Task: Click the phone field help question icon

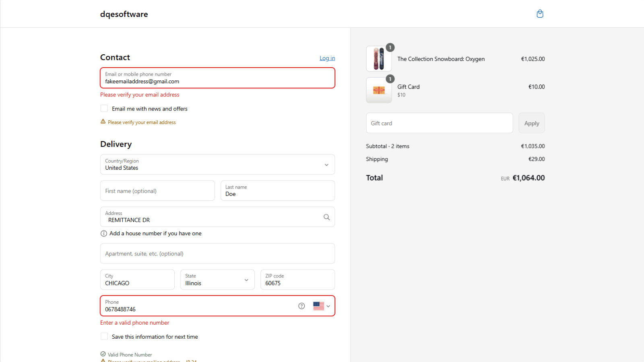Action: (301, 306)
